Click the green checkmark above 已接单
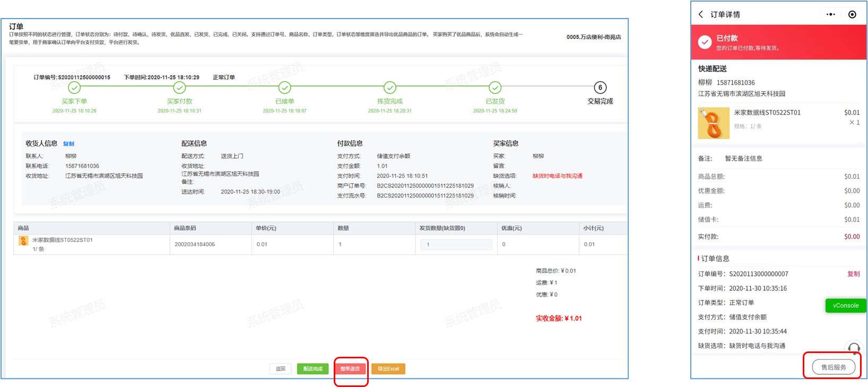 (x=285, y=88)
